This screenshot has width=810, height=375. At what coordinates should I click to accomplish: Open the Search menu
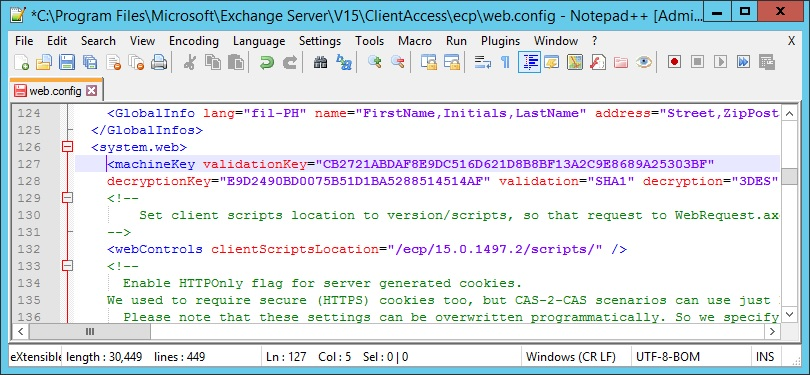point(98,41)
